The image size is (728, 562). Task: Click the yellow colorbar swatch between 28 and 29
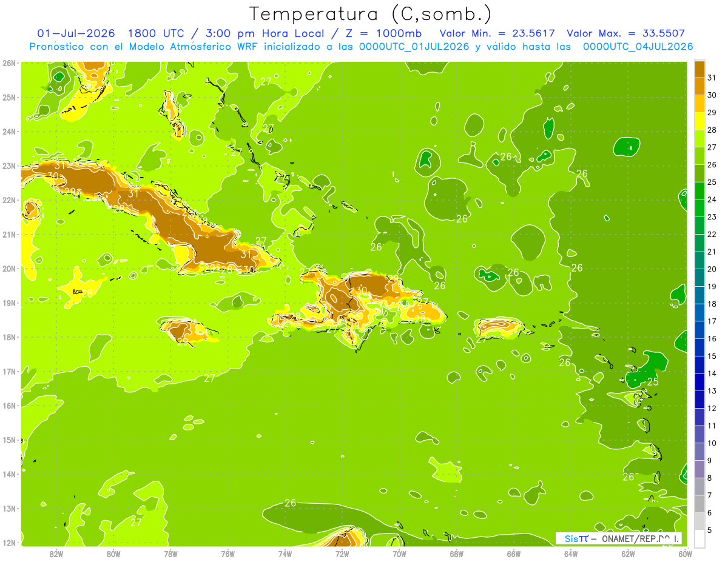(699, 121)
